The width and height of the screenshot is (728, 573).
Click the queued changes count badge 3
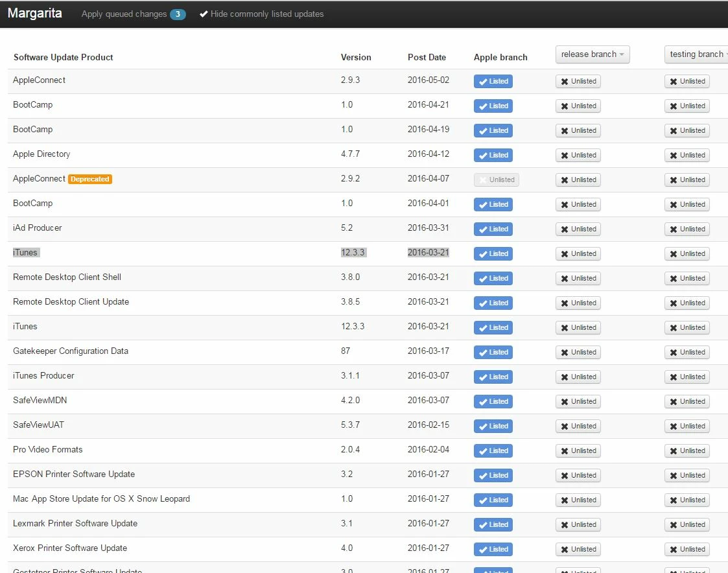pos(178,14)
